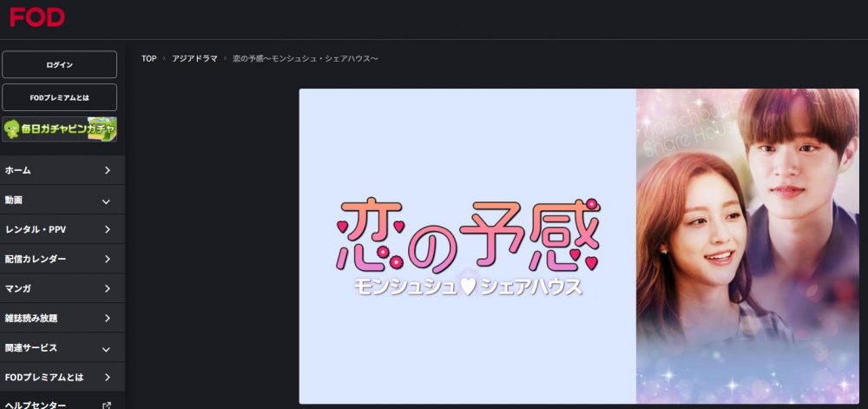The width and height of the screenshot is (868, 409).
Task: Click the arrow icon beside 配信カレンダー
Action: point(108,259)
